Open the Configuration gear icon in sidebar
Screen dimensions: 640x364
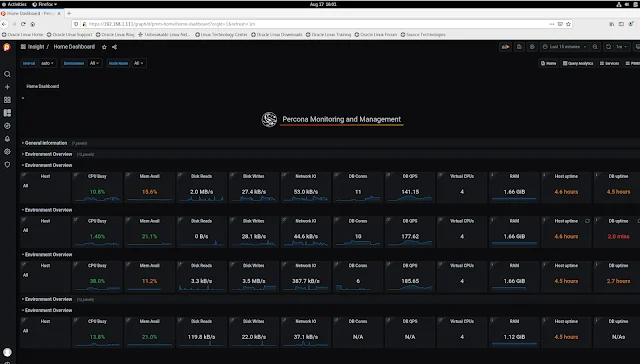click(7, 152)
